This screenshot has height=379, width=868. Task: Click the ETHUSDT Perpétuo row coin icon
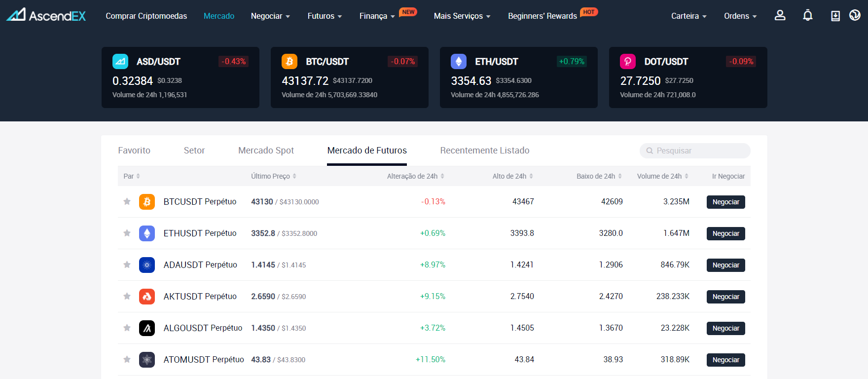(x=147, y=233)
